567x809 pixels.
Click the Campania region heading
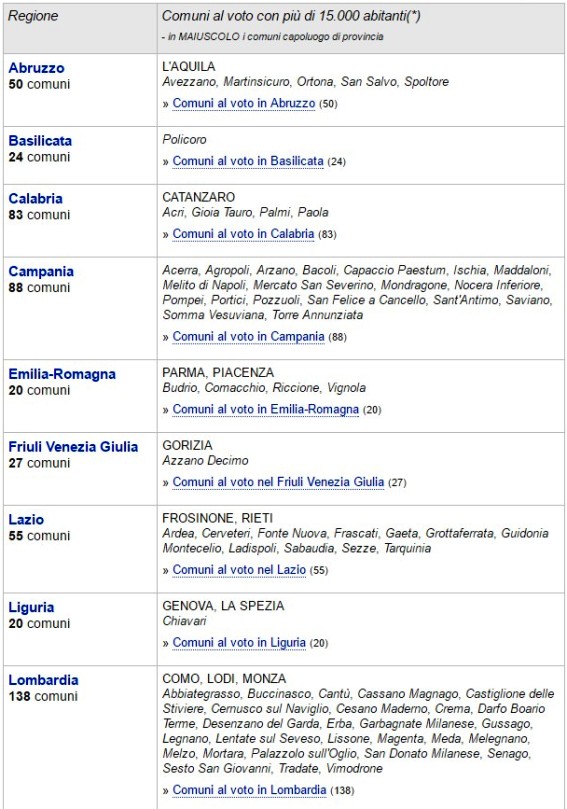point(41,271)
